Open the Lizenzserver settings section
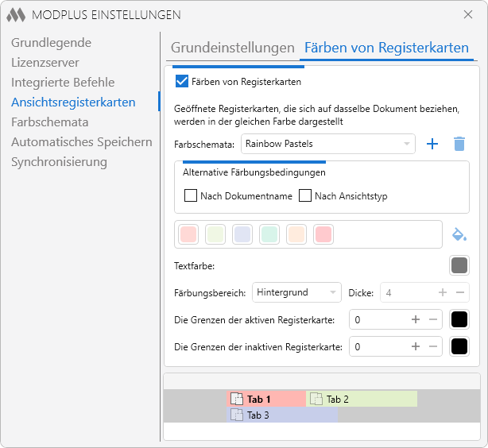Image resolution: width=488 pixels, height=448 pixels. pyautogui.click(x=45, y=63)
